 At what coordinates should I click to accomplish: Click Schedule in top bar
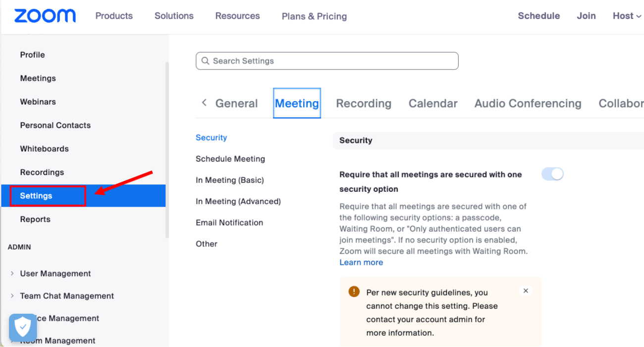pos(539,16)
